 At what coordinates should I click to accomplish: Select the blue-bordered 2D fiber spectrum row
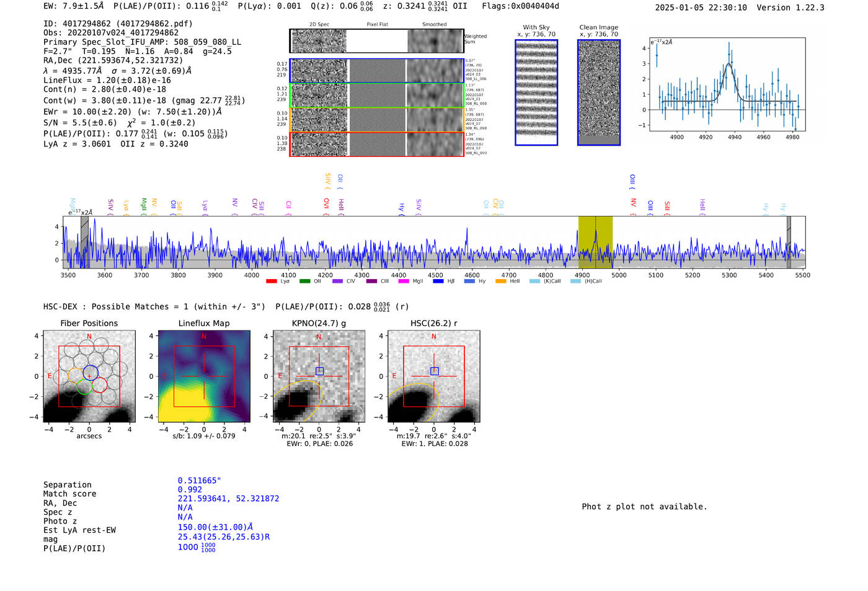pyautogui.click(x=377, y=71)
